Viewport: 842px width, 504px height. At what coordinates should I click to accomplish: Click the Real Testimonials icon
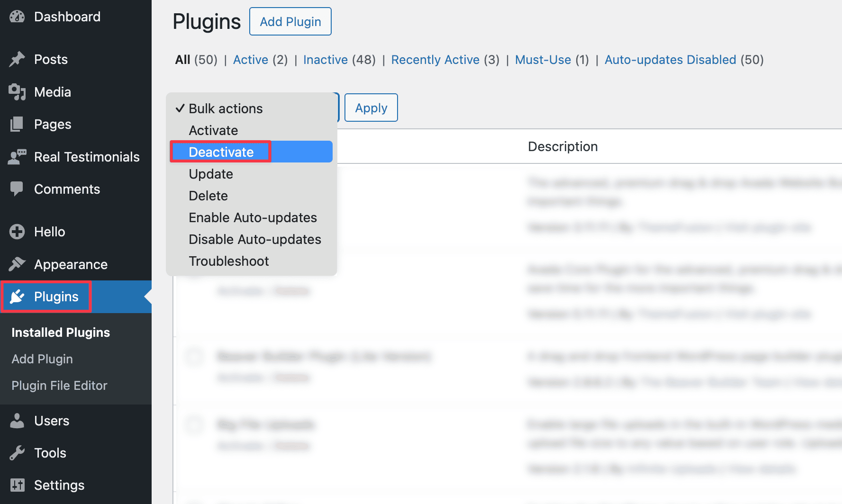(x=17, y=157)
